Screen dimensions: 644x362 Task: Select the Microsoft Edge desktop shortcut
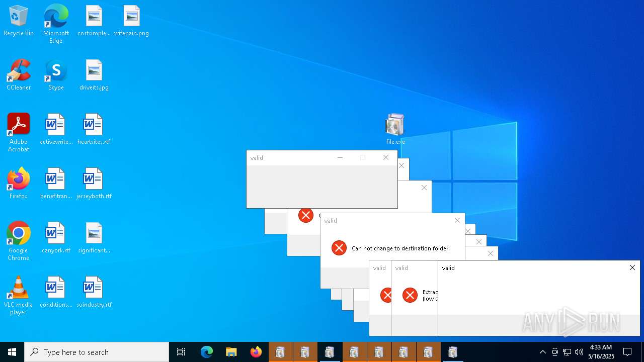tap(56, 24)
